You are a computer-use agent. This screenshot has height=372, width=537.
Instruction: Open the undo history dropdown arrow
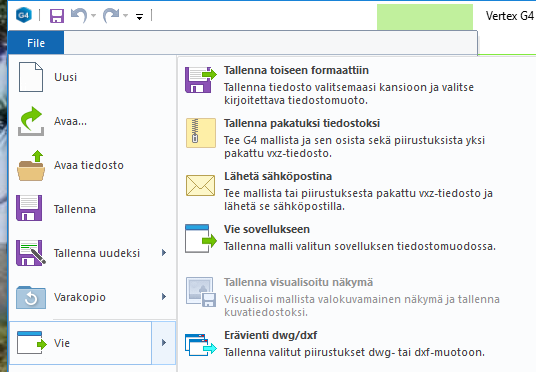tap(93, 16)
